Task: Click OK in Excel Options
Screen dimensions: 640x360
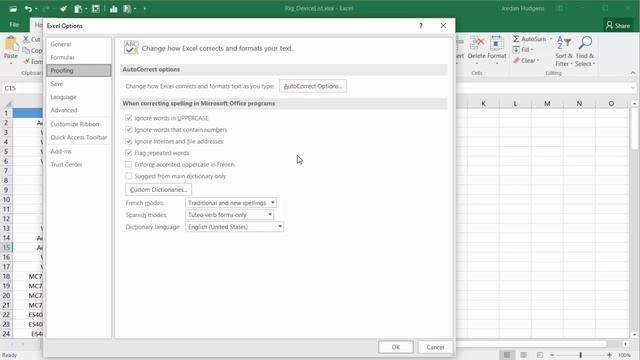Action: click(396, 347)
